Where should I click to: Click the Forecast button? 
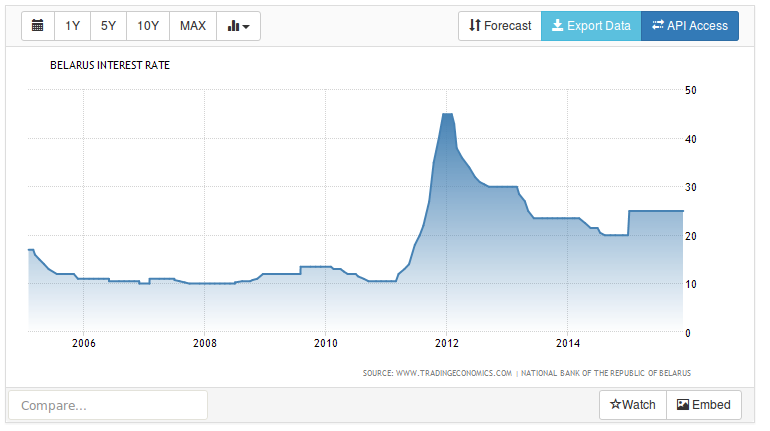click(x=500, y=26)
